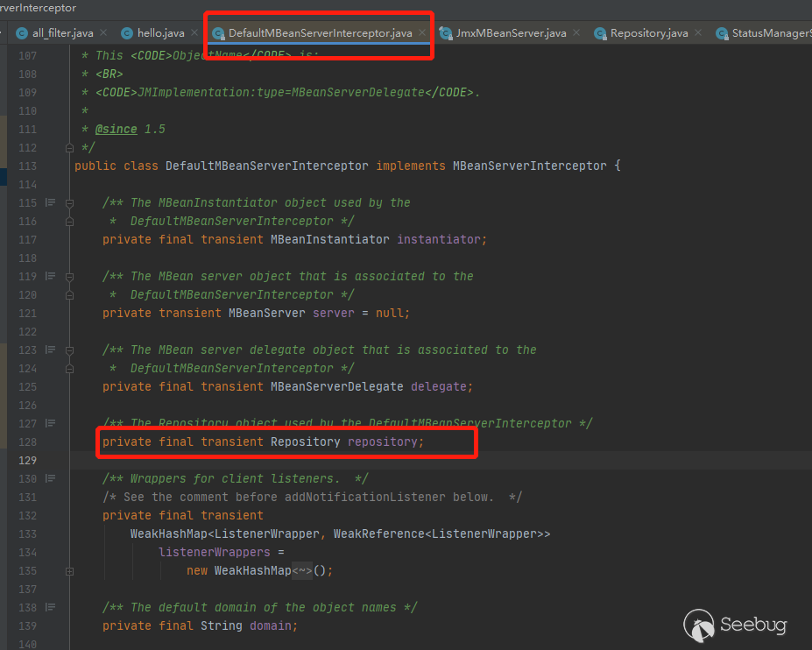Toggle rendered doc view at line 119
This screenshot has width=812, height=650.
tap(50, 276)
